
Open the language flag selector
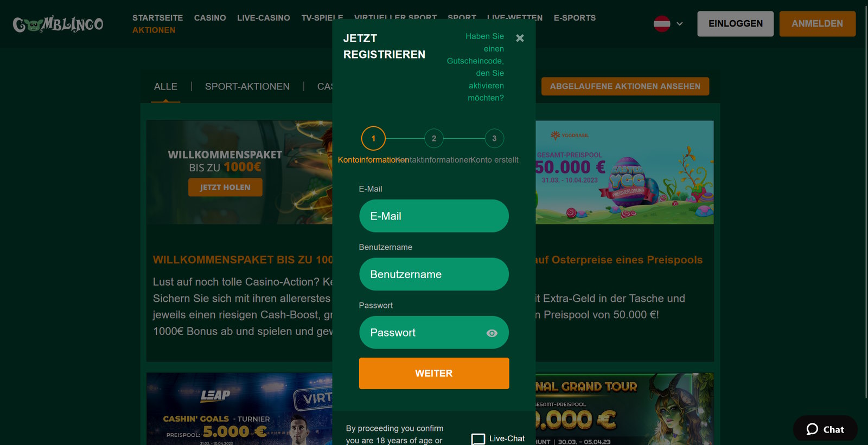pyautogui.click(x=662, y=24)
